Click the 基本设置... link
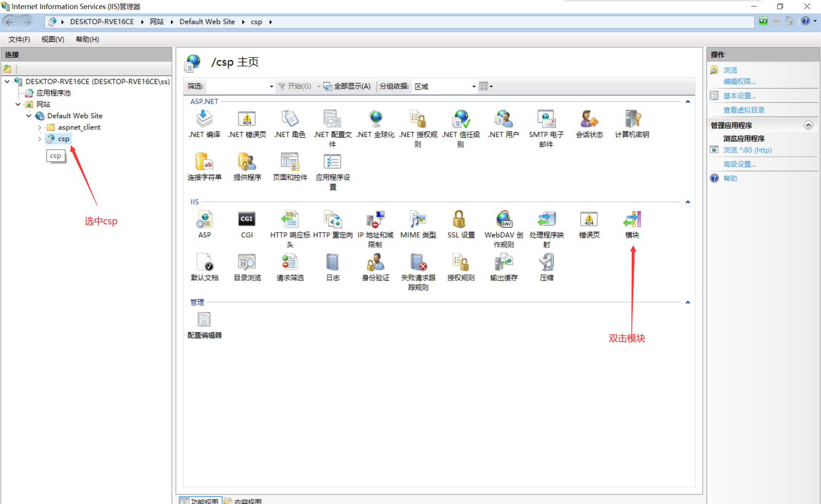The height and width of the screenshot is (504, 821). [x=739, y=96]
